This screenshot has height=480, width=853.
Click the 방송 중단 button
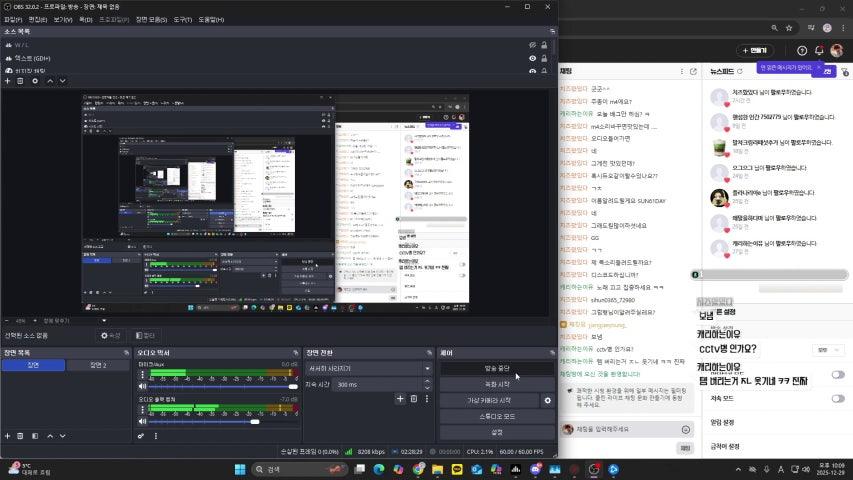tap(496, 368)
